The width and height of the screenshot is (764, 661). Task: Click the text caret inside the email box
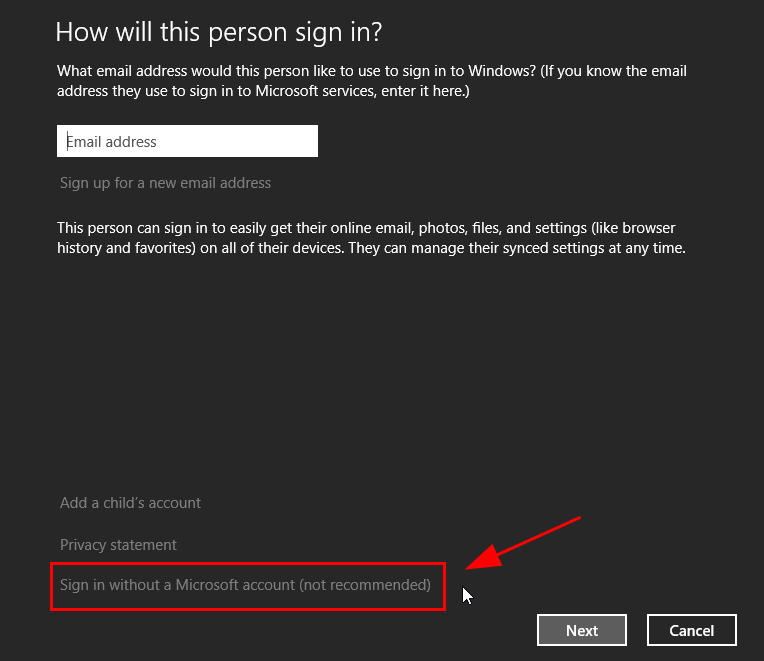click(68, 141)
